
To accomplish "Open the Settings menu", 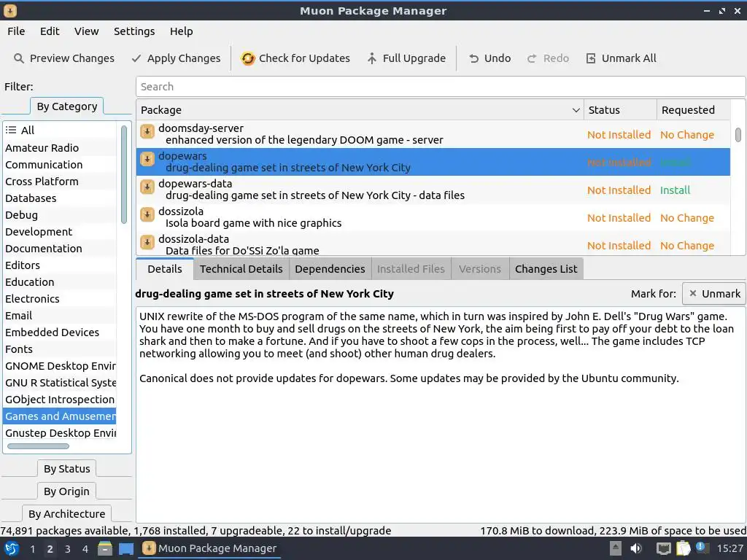I will pyautogui.click(x=134, y=31).
